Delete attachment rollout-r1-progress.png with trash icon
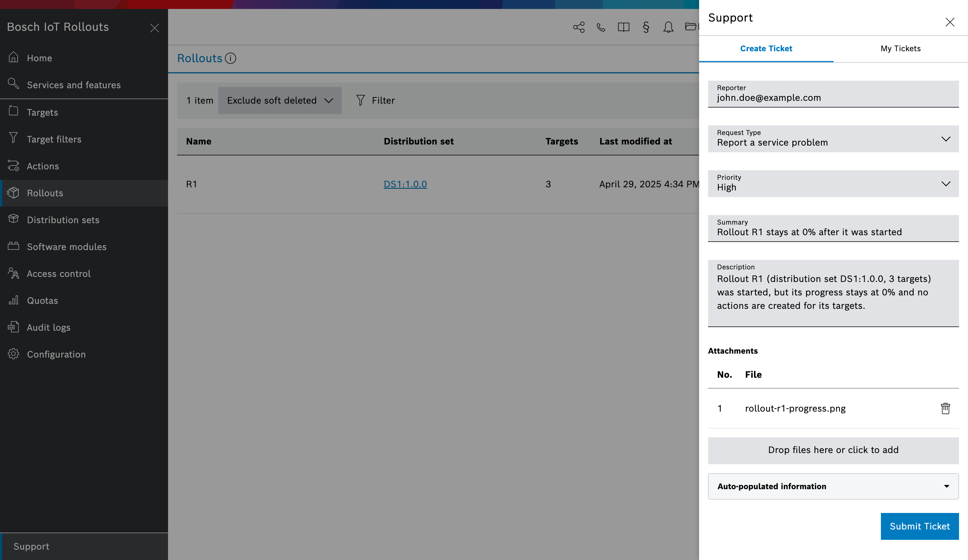Viewport: 968px width, 560px height. coord(945,408)
